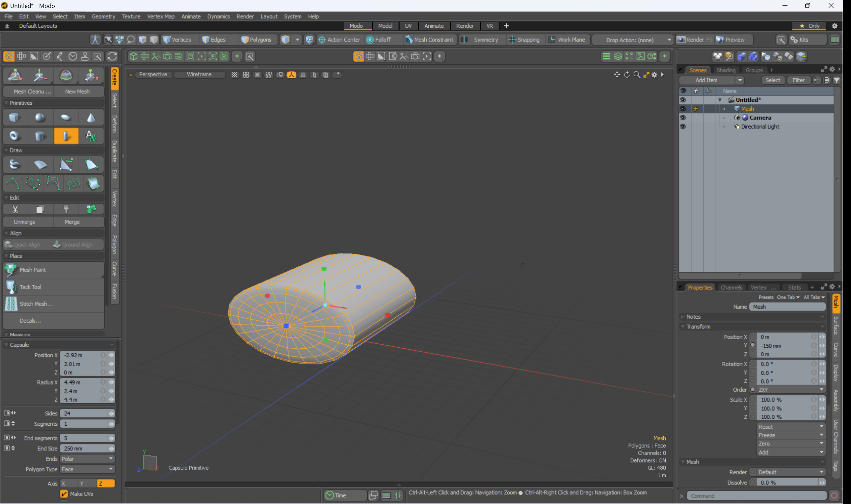851x504 pixels.
Task: Collapse the Primitives section
Action: click(6, 103)
